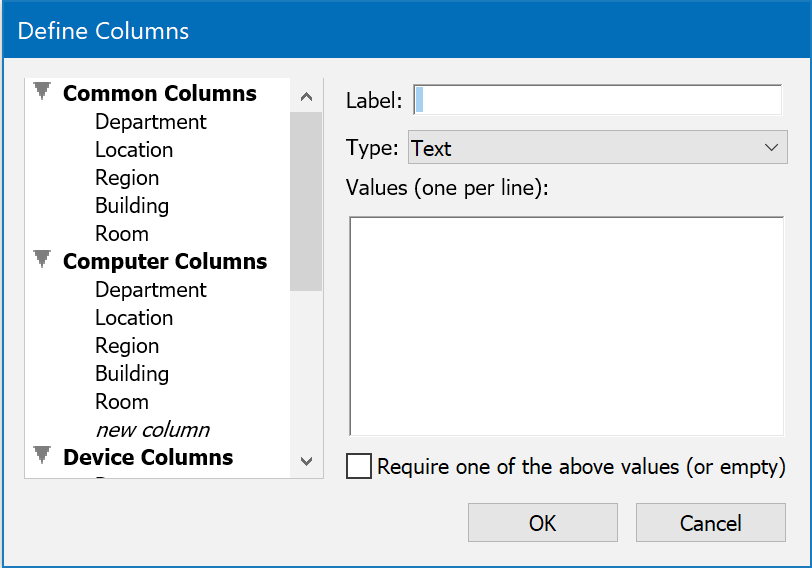Confirm with the OK button
Screen dimensions: 812x568
(543, 523)
